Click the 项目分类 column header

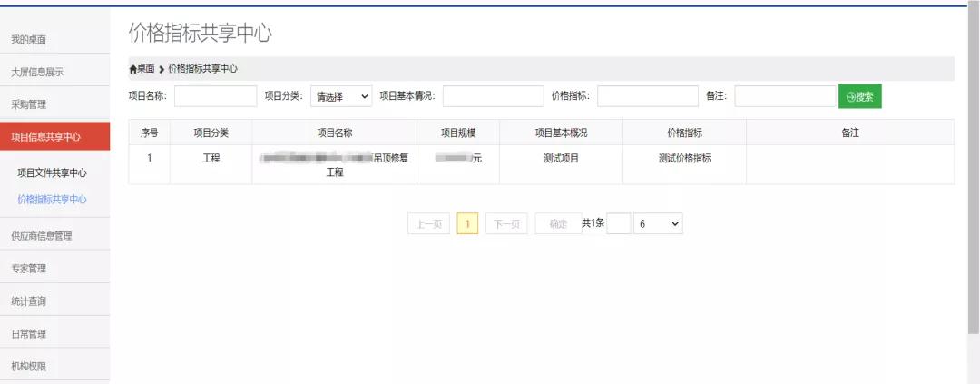(211, 133)
